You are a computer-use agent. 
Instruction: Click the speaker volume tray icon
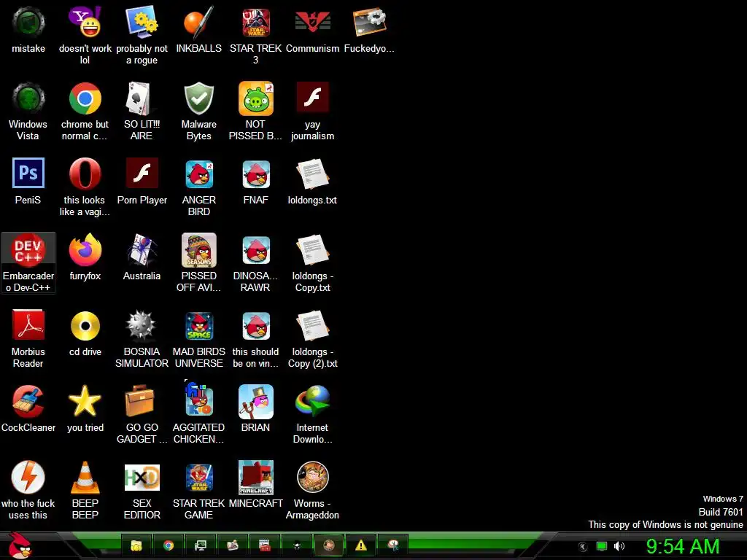(619, 546)
